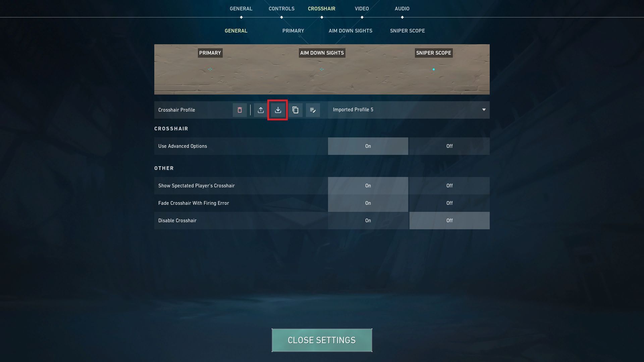Viewport: 644px width, 362px height.
Task: Switch to CONTROLS settings section
Action: (281, 9)
